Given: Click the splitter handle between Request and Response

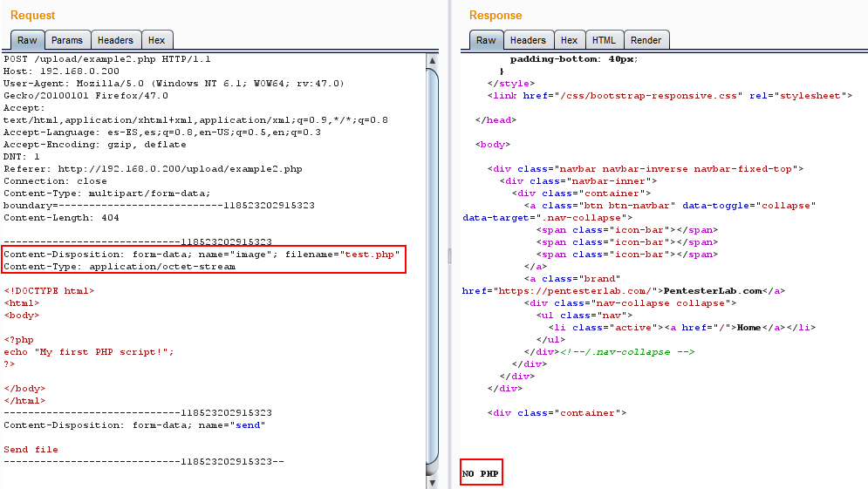Looking at the screenshot, I should point(450,255).
